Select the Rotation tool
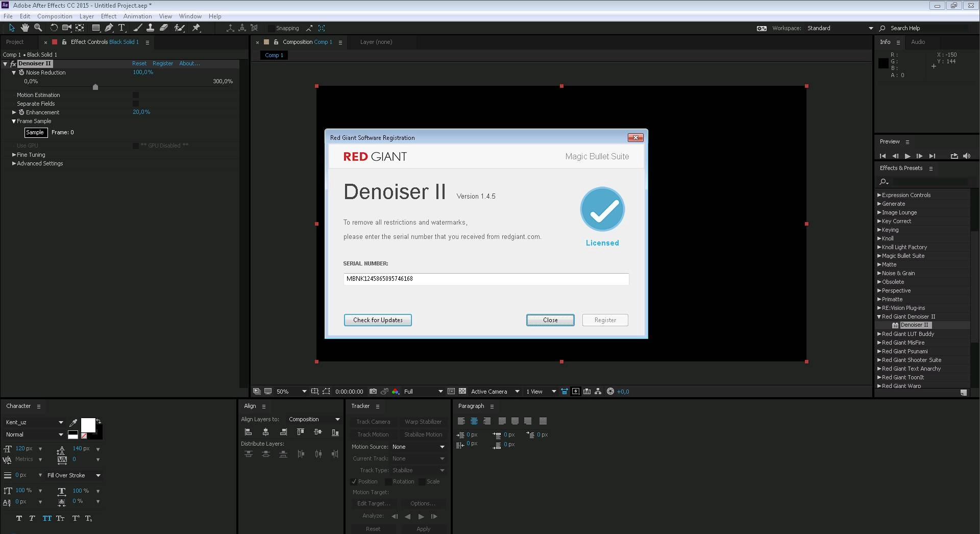Viewport: 980px width, 534px height. (x=54, y=28)
